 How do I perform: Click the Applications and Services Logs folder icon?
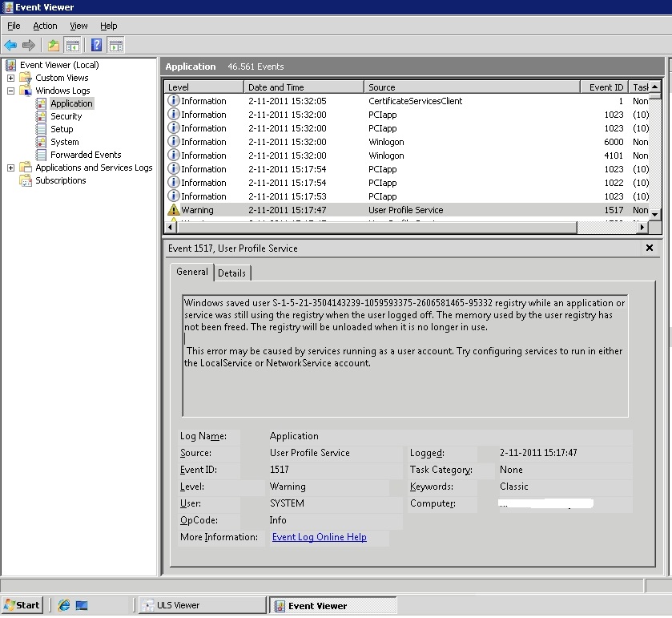pos(26,168)
